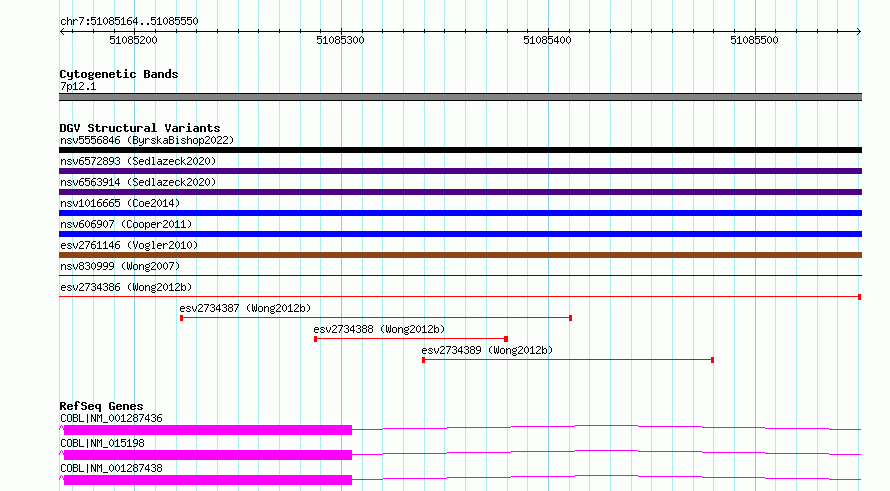This screenshot has height=491, width=890.
Task: Select the blue nsv1016665 variant bar
Action: pyautogui.click(x=460, y=213)
